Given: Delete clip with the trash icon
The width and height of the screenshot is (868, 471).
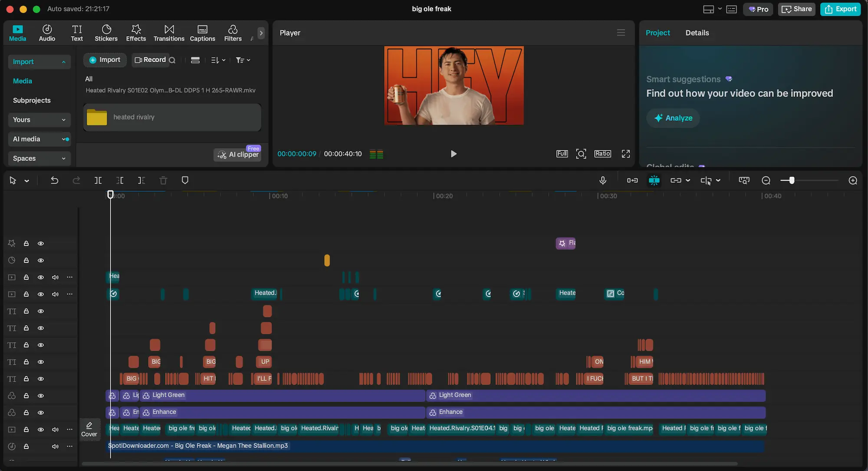Looking at the screenshot, I should [163, 180].
